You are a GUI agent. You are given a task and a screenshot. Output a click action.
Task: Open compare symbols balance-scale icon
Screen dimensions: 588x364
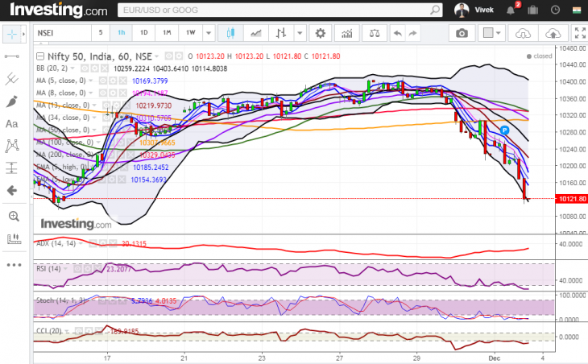click(375, 33)
